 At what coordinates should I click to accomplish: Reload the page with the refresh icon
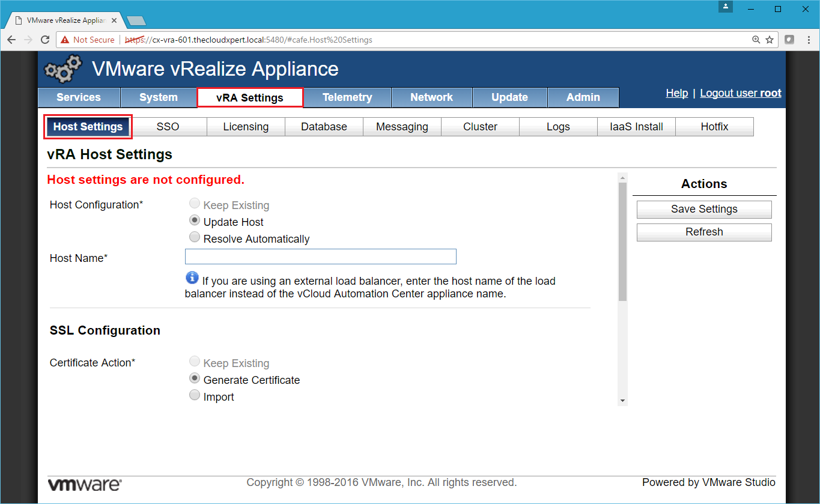[x=45, y=40]
